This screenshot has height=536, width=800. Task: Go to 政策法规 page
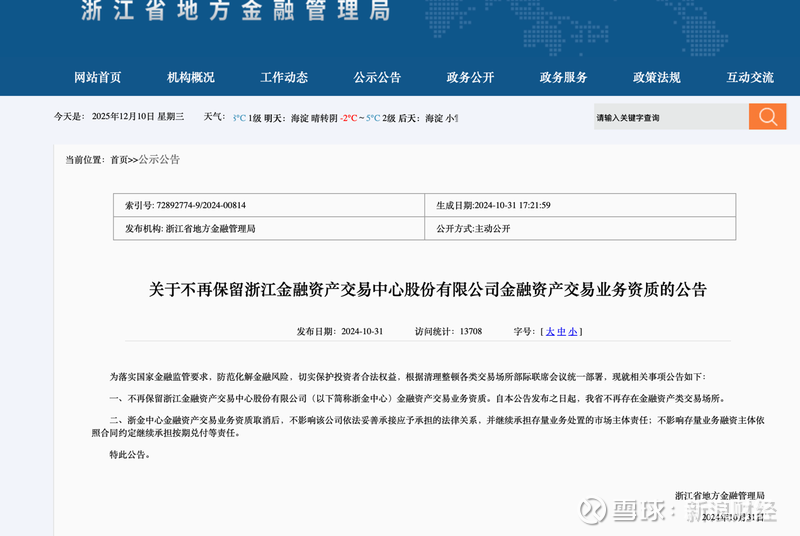[x=657, y=78]
